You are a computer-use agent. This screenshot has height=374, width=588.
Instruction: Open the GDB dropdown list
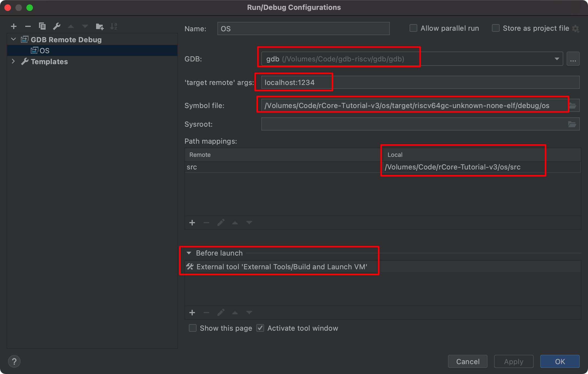tap(557, 58)
